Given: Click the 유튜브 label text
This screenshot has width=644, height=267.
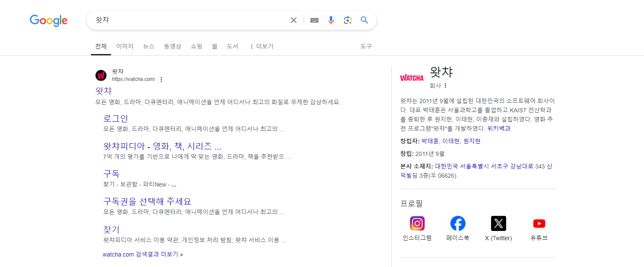Looking at the screenshot, I should pos(539,238).
